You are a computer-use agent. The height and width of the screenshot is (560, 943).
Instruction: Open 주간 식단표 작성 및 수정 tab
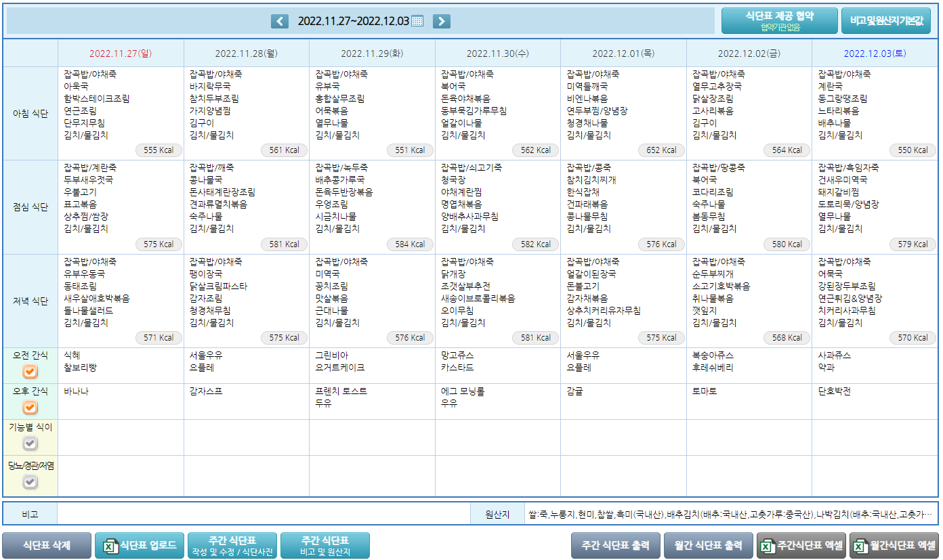pos(232,545)
